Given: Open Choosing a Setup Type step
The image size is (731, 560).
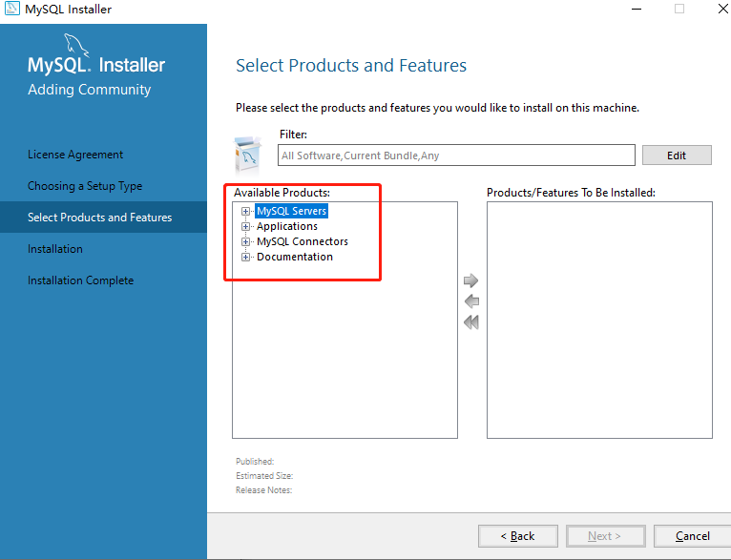Looking at the screenshot, I should pos(85,186).
